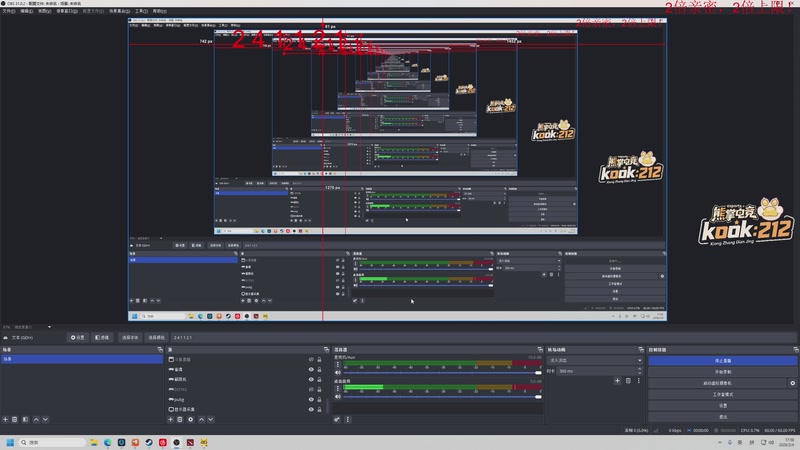Open the 淡入淡出 transition dropdown
The image size is (800, 450).
click(595, 360)
